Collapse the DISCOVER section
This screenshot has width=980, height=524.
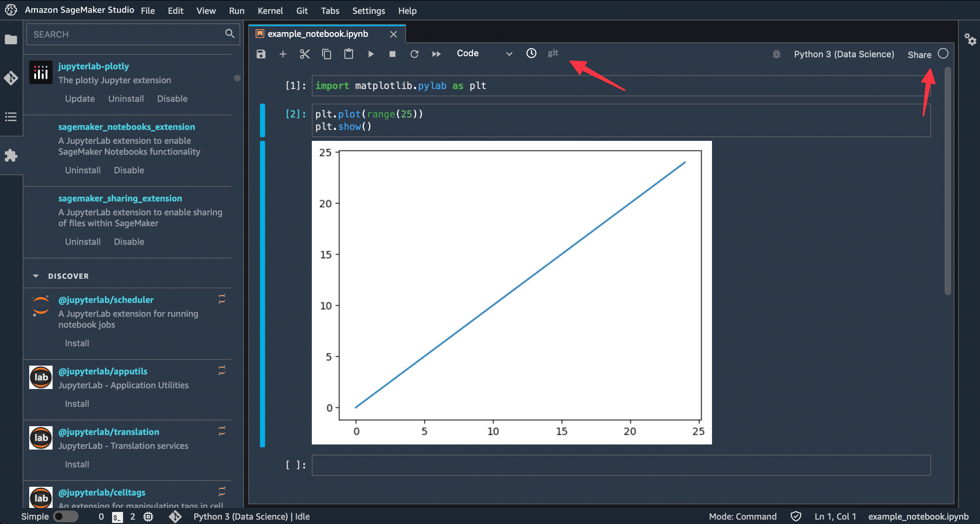point(36,276)
